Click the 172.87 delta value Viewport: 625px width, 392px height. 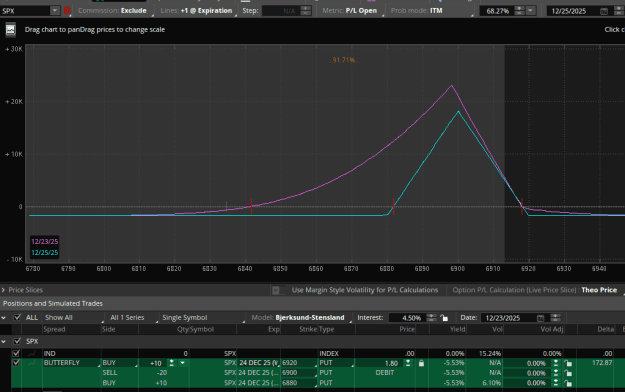[602, 363]
